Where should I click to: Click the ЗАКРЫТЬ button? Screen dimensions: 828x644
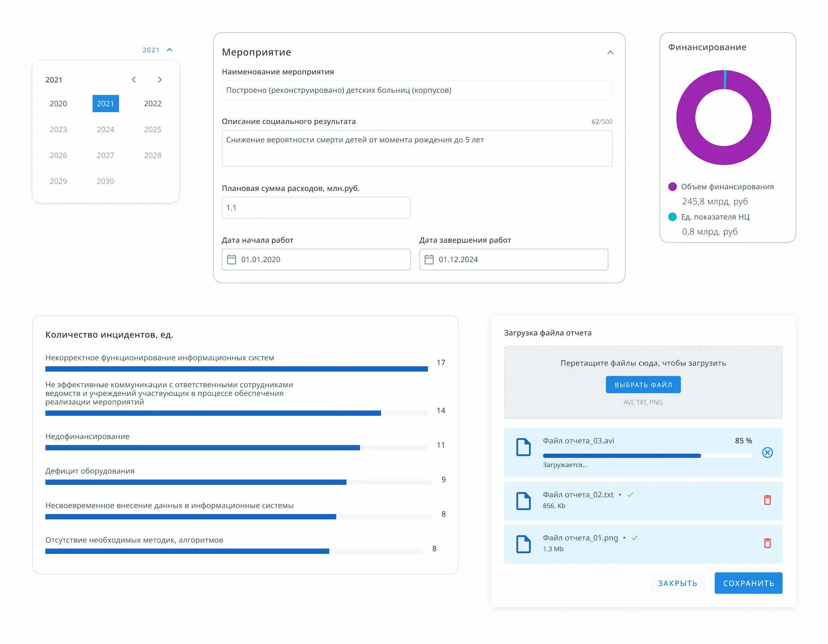tap(677, 583)
